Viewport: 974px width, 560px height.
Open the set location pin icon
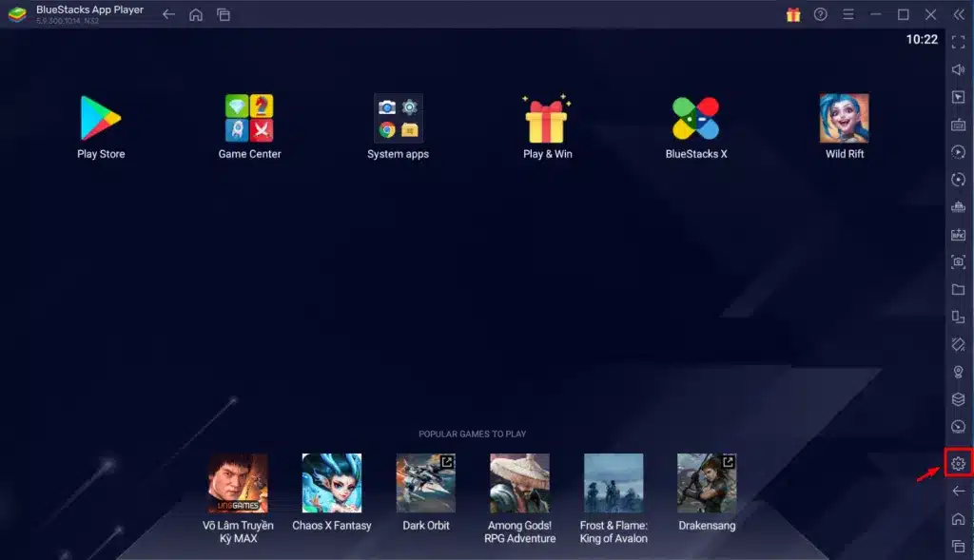pos(959,372)
